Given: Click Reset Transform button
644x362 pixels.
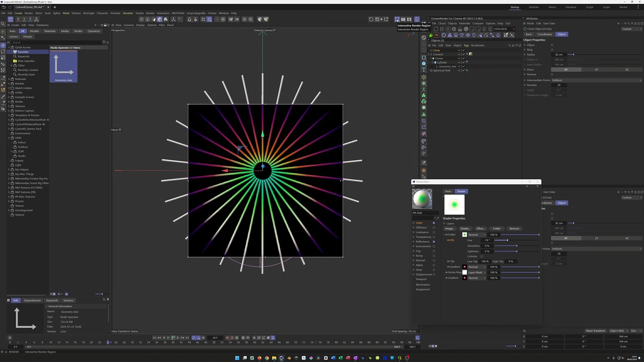Looking at the screenshot, I should [x=595, y=331].
